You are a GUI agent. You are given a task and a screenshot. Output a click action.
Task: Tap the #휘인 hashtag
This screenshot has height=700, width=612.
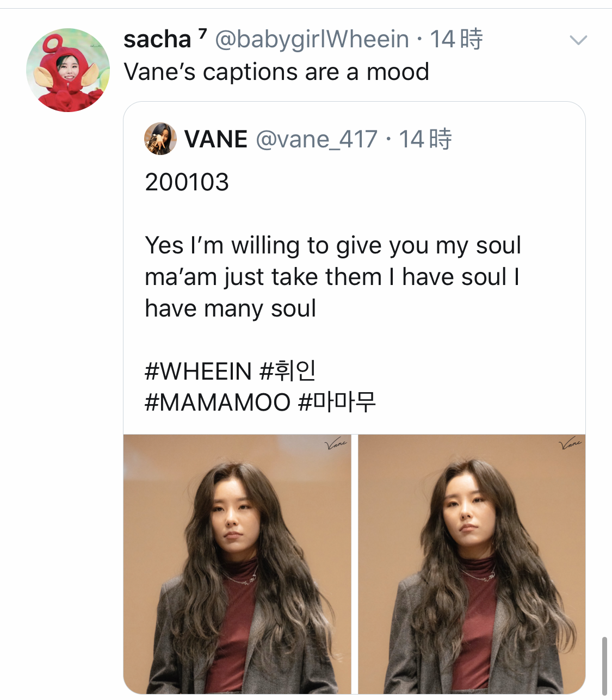pyautogui.click(x=288, y=371)
